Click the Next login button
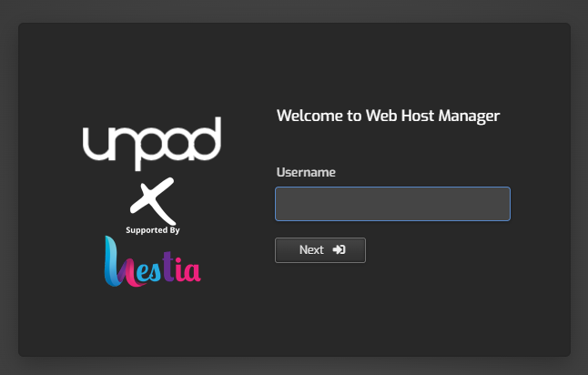 (x=320, y=250)
